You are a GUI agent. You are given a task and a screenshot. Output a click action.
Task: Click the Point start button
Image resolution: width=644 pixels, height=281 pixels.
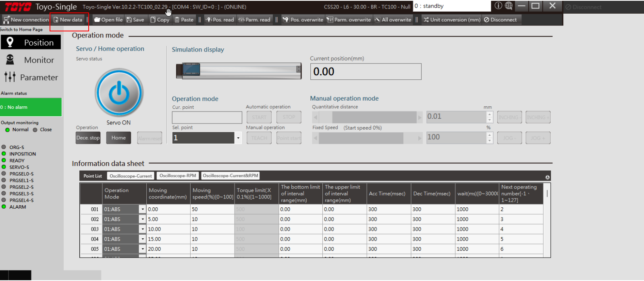coord(289,138)
